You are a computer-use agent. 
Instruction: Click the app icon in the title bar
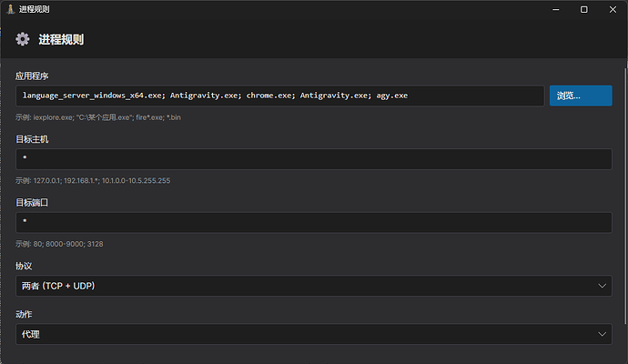[x=10, y=9]
